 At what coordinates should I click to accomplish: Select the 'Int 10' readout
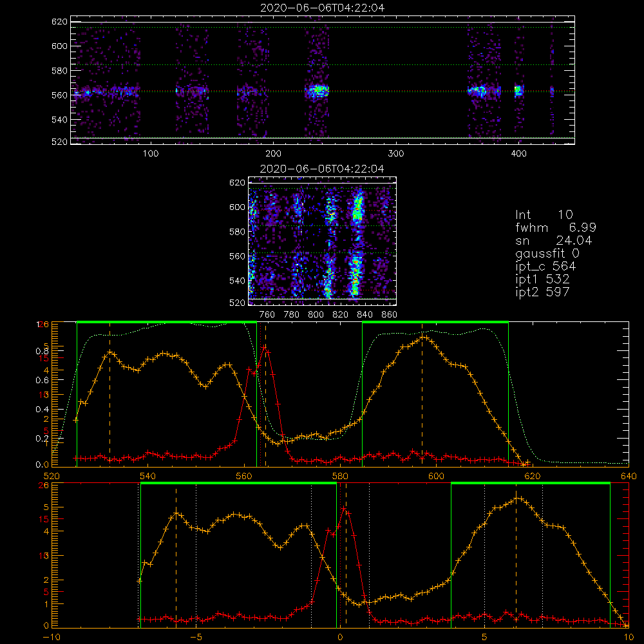click(544, 215)
